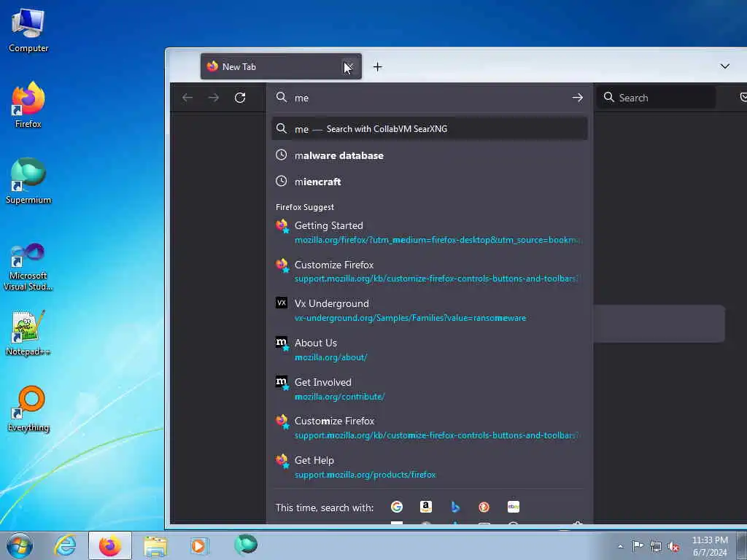Search this time with Bing icon
Image resolution: width=747 pixels, height=560 pixels.
click(x=455, y=507)
